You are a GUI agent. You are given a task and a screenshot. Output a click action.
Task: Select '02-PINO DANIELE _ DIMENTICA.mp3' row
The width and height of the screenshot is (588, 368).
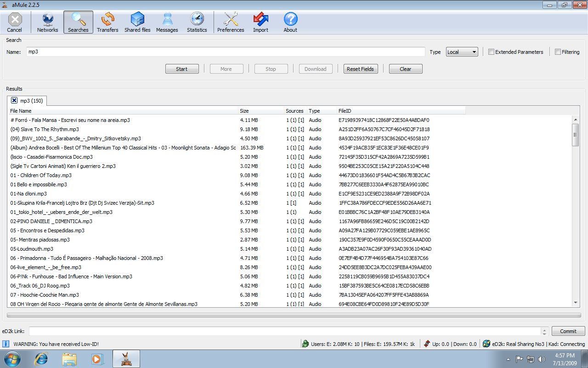(x=51, y=221)
